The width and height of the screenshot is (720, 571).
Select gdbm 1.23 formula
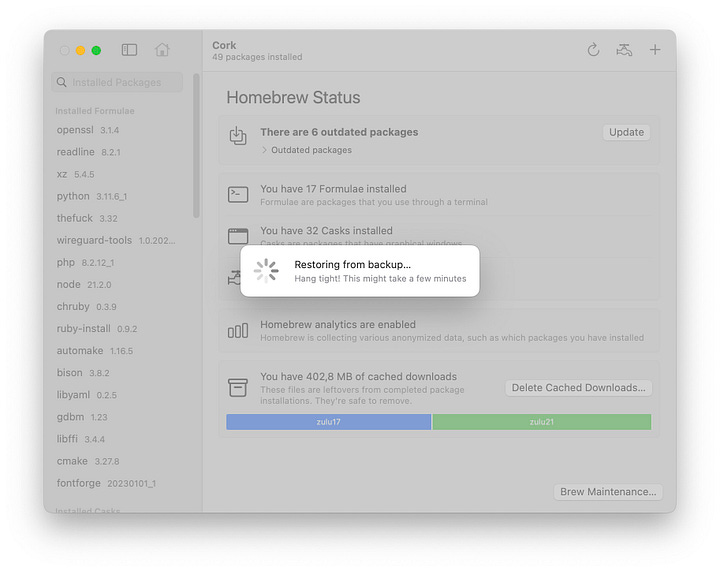click(82, 417)
